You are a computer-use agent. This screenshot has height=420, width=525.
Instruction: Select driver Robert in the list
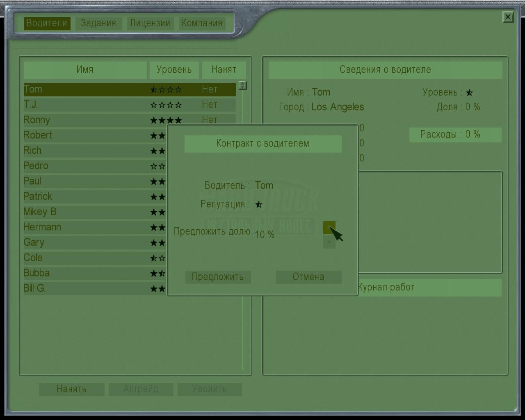pos(95,136)
